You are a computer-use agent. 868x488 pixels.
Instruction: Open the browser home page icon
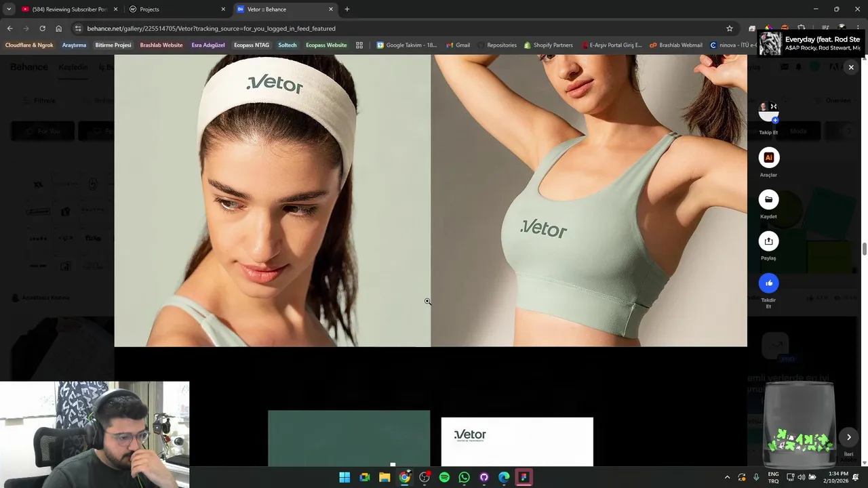(58, 28)
